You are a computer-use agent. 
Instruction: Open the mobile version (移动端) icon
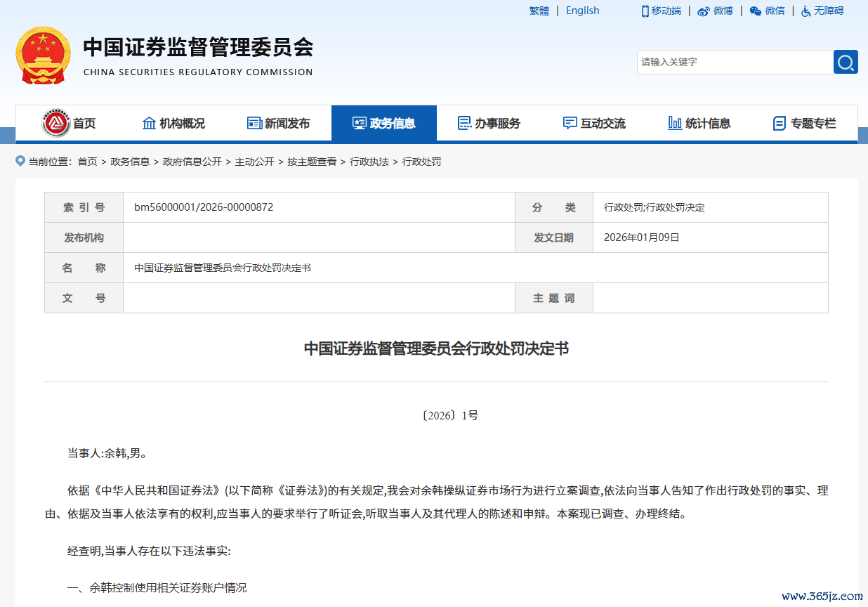tap(645, 11)
